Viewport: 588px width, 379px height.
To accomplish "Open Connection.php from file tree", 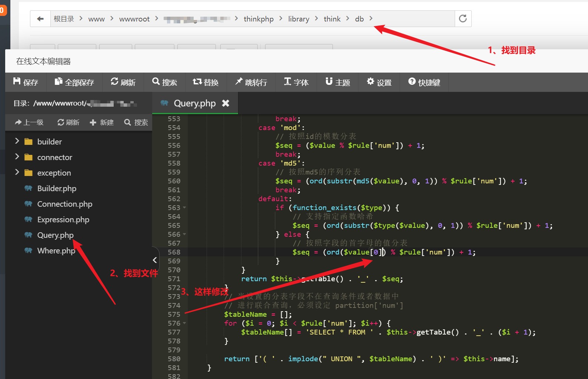I will pyautogui.click(x=64, y=204).
